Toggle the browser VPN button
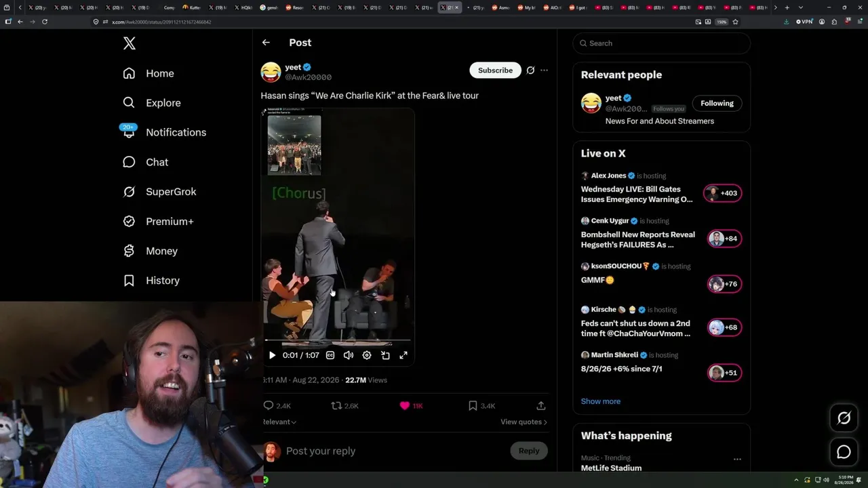The width and height of the screenshot is (868, 488). tap(804, 22)
